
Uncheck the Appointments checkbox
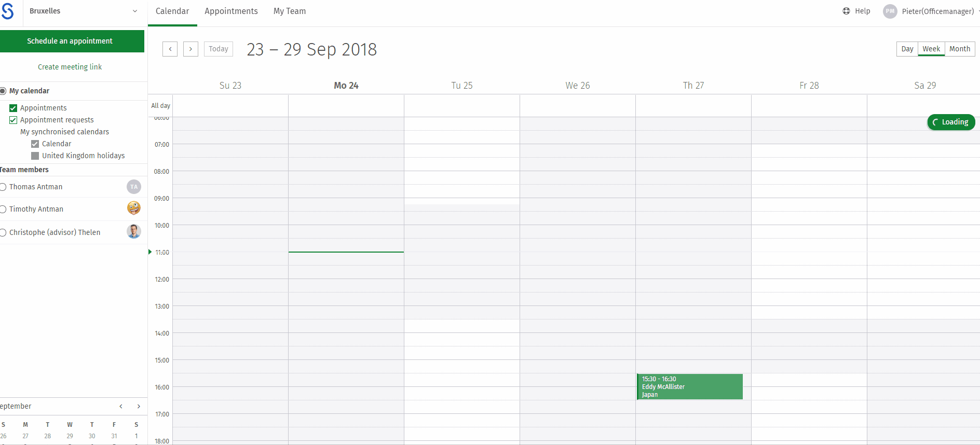click(x=13, y=108)
